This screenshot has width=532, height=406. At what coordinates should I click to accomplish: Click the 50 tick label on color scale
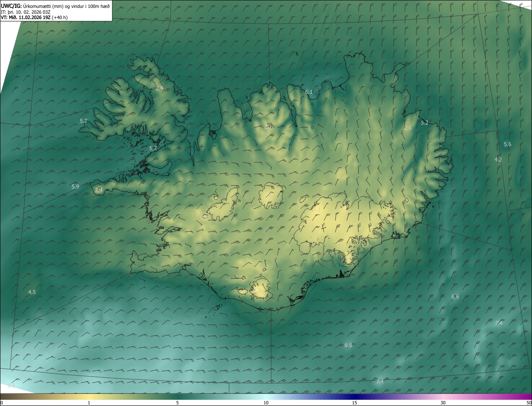[x=529, y=403]
